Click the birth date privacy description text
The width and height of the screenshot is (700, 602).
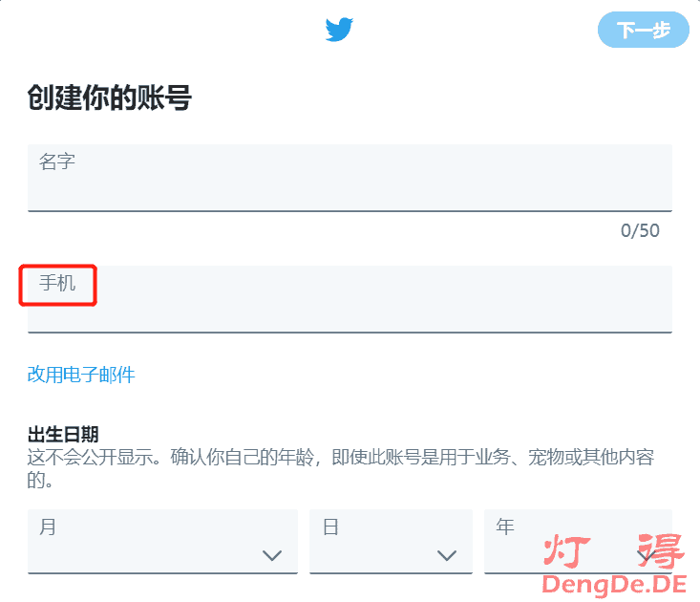341,468
